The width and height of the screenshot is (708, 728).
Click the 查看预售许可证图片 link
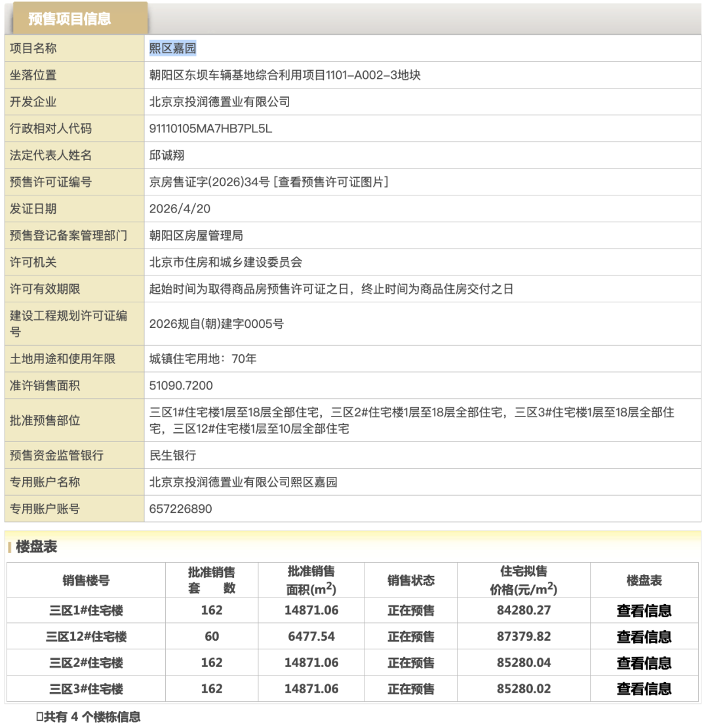tap(333, 182)
